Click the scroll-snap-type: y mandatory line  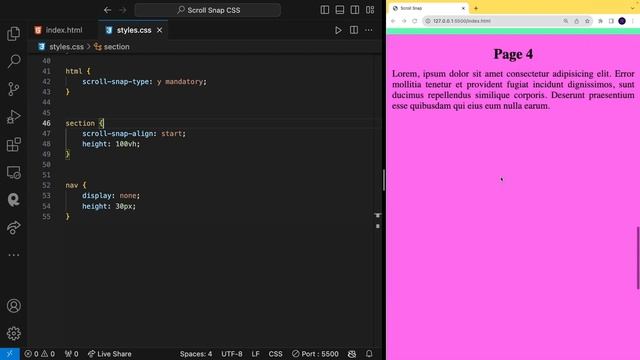(144, 82)
